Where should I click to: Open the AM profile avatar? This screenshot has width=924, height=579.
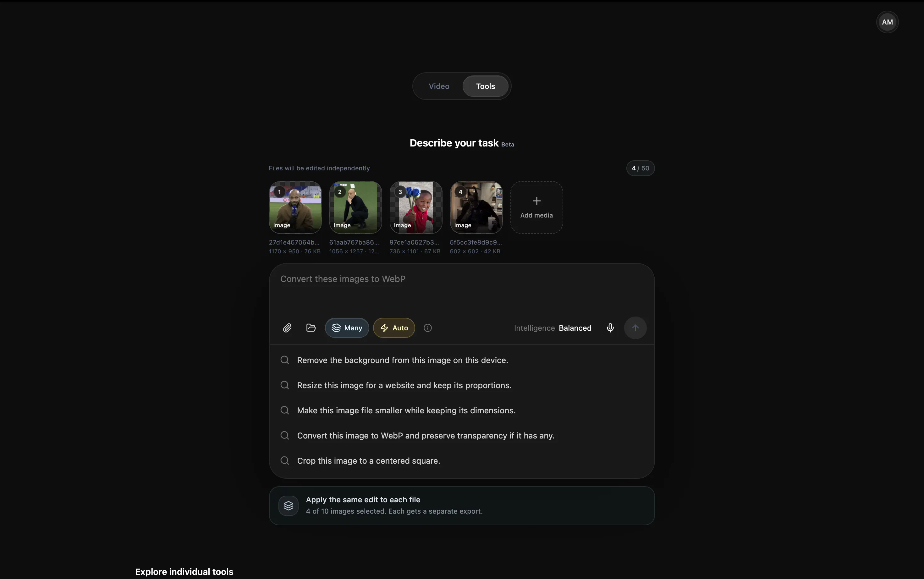(x=887, y=22)
